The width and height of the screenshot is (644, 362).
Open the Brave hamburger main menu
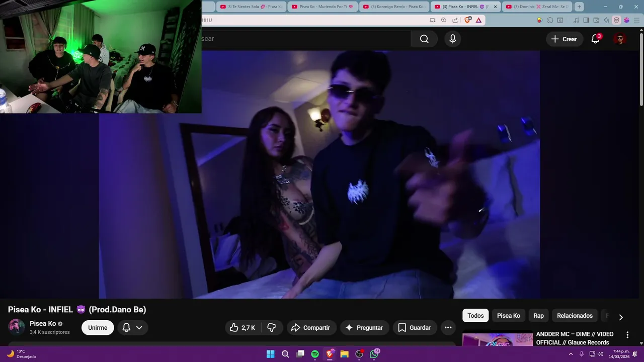point(636,20)
